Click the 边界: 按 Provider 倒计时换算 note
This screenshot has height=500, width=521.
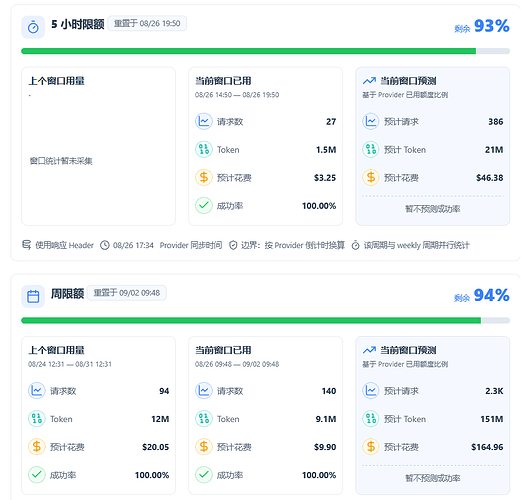[x=293, y=245]
